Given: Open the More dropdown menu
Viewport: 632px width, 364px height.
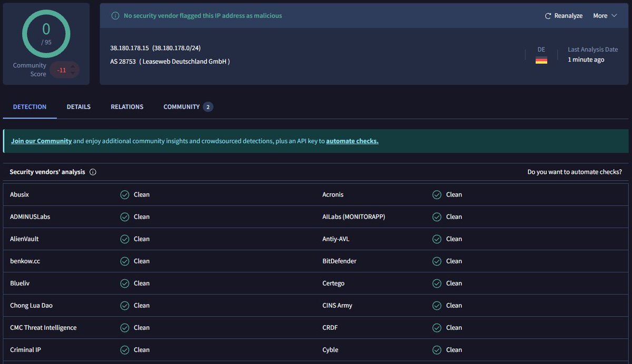Looking at the screenshot, I should pos(605,16).
